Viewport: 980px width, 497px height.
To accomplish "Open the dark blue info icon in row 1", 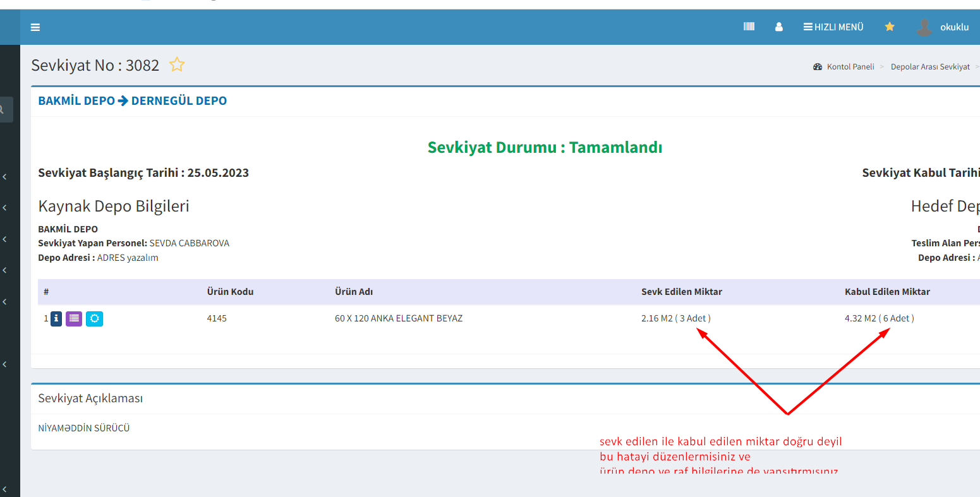I will [x=56, y=319].
